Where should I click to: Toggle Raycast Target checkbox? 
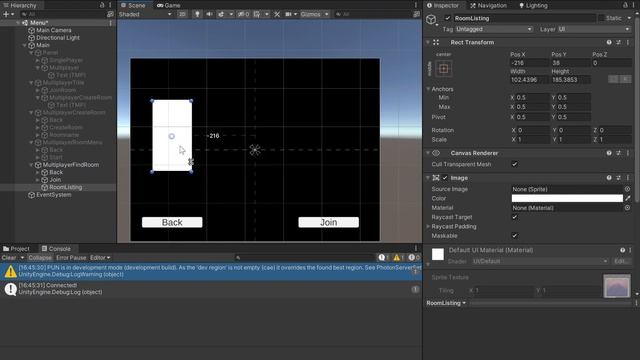pos(514,217)
